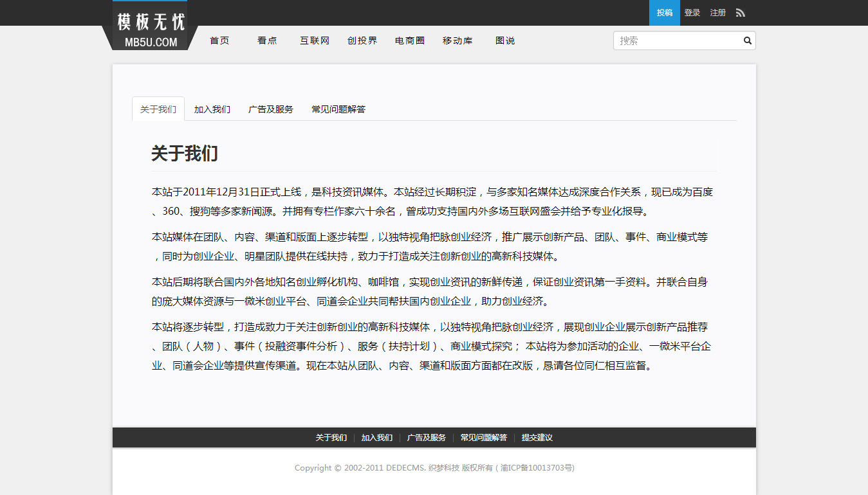The width and height of the screenshot is (868, 495).
Task: Select the 关于我们 tab
Action: coord(158,109)
